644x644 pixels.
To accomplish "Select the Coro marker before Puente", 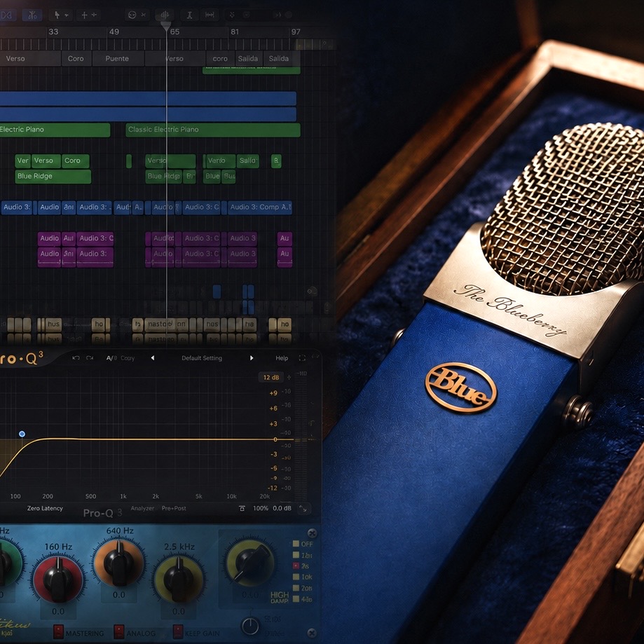I will 76,59.
